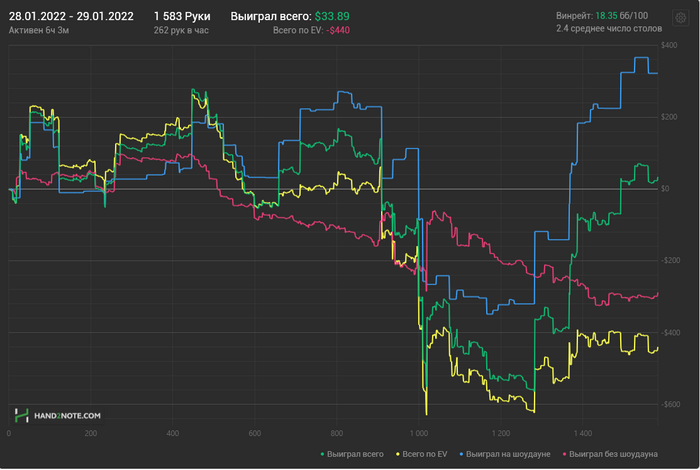Click the 1 583 Руки hand count
The height and width of the screenshot is (470, 700).
pos(182,17)
